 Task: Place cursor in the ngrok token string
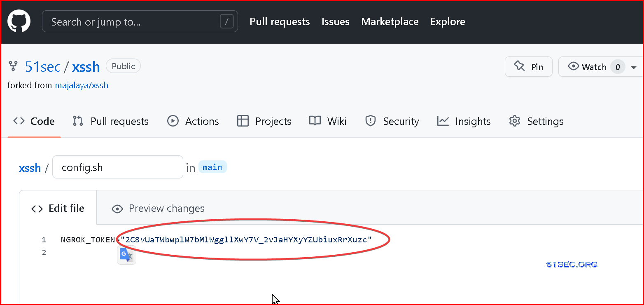click(x=246, y=240)
